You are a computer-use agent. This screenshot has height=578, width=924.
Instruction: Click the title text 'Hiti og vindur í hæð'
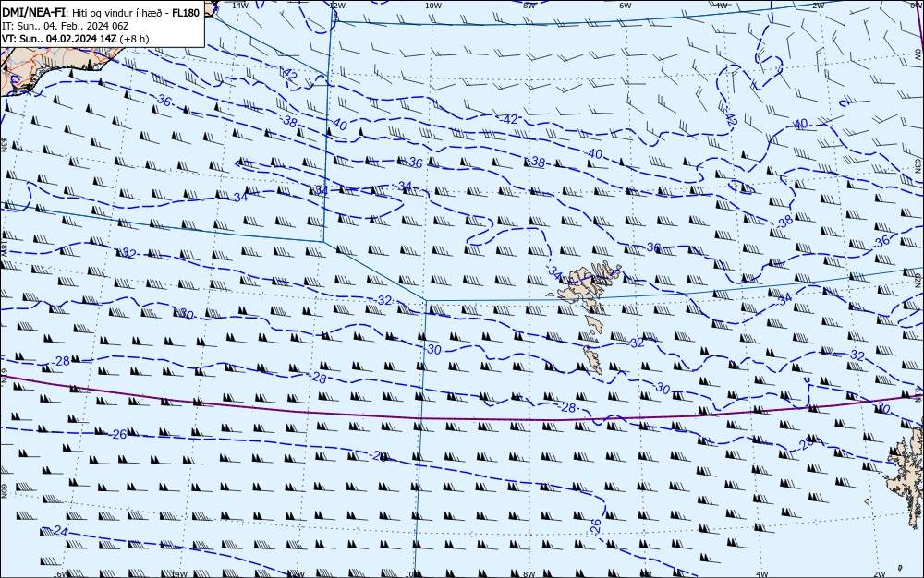(117, 14)
